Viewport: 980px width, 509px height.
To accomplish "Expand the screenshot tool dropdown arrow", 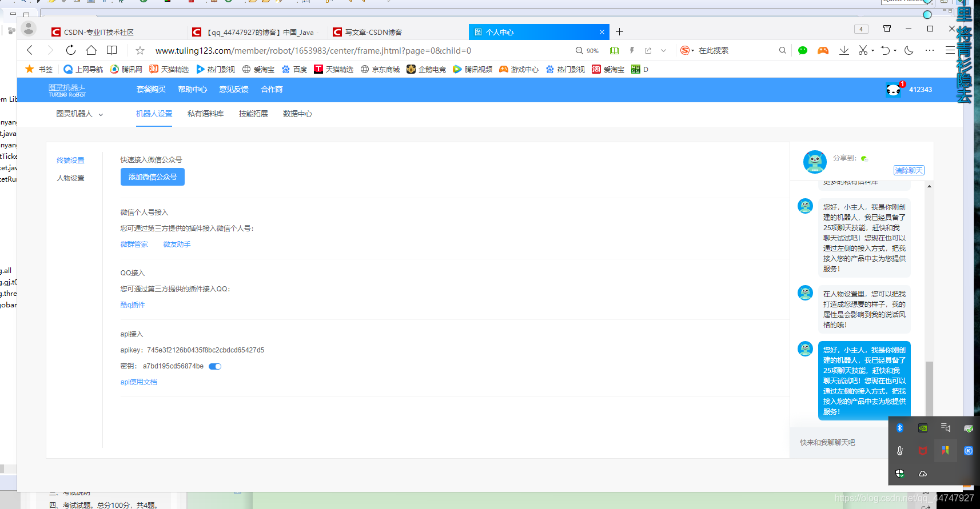I will tap(873, 50).
